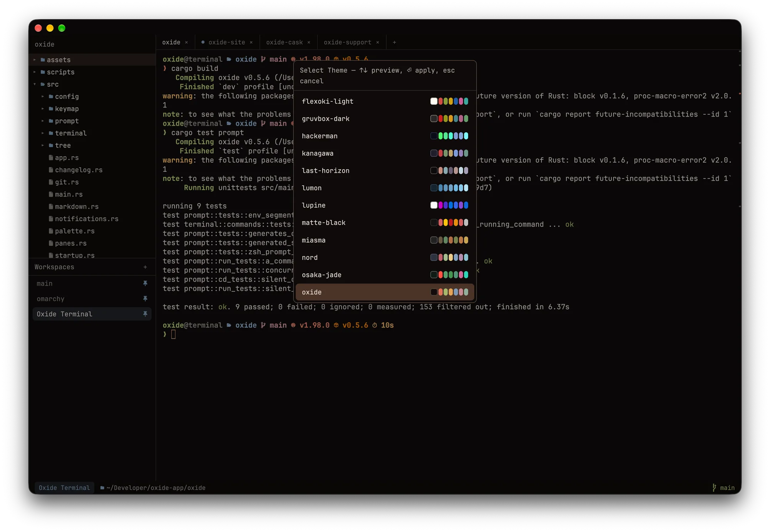Click the ~/Developer/oxide-app/oxide path

pos(156,488)
